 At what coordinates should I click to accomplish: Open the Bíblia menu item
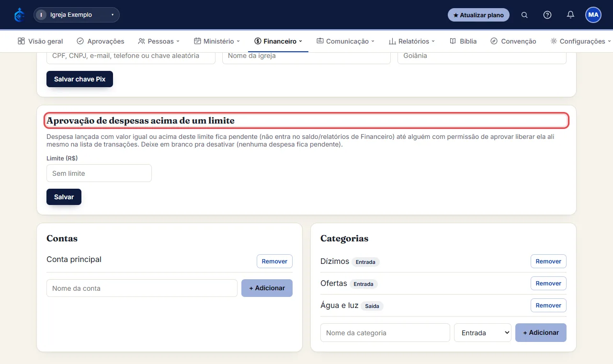click(463, 41)
